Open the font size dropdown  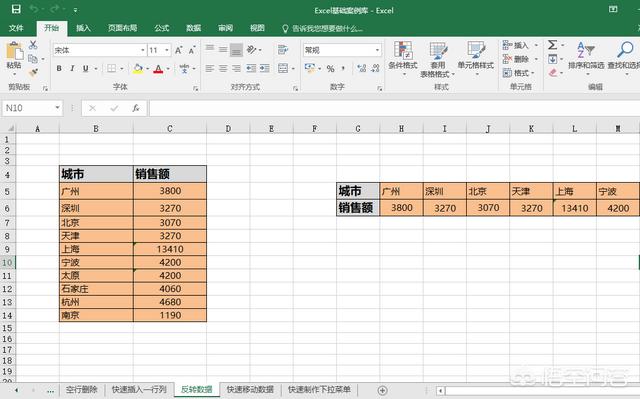pyautogui.click(x=167, y=50)
